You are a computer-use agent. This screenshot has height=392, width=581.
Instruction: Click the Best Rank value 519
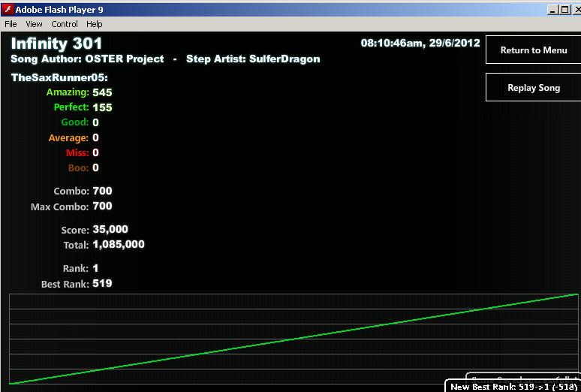point(102,284)
